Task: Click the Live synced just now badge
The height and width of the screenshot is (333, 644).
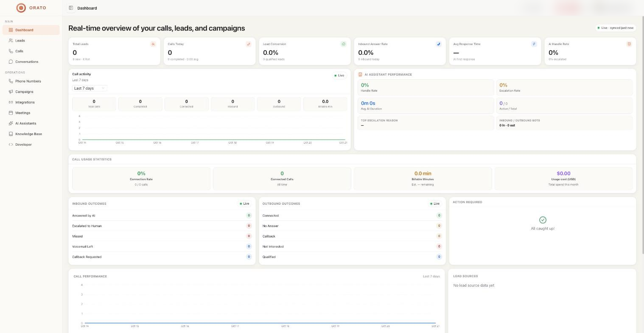Action: (x=616, y=28)
